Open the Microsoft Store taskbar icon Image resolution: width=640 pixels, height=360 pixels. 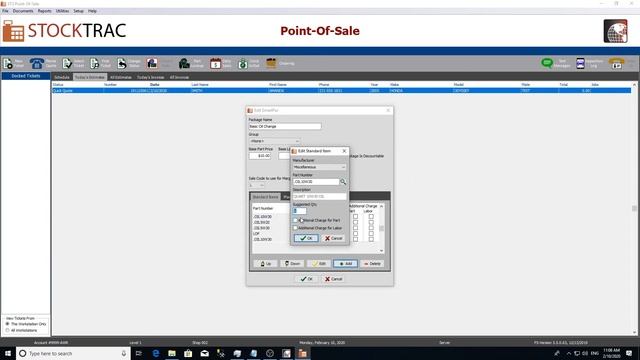(188, 353)
